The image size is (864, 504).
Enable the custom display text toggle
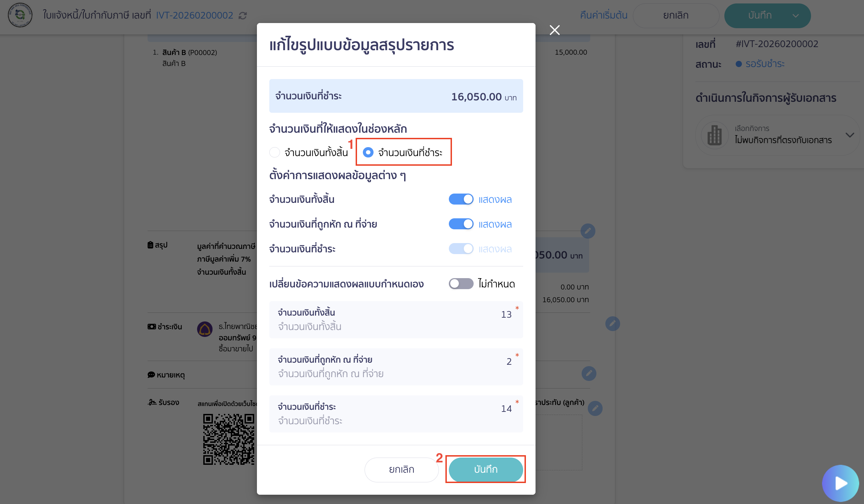click(461, 283)
